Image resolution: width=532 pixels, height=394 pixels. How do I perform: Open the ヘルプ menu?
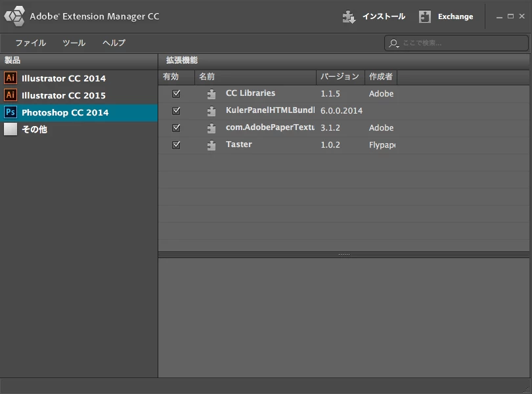click(114, 43)
